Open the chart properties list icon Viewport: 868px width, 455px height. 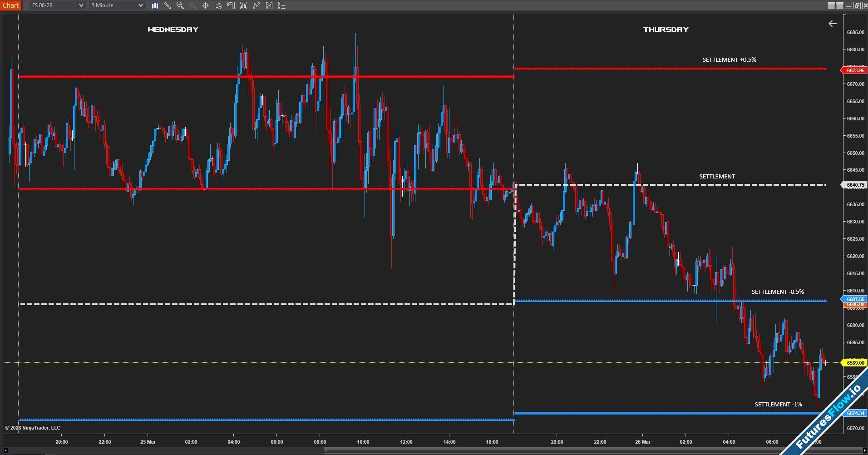coord(282,5)
